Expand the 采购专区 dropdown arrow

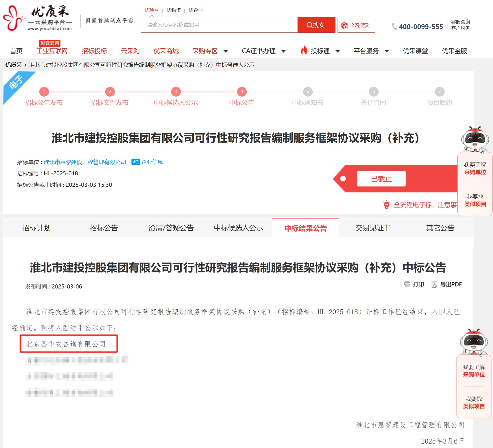[x=226, y=51]
